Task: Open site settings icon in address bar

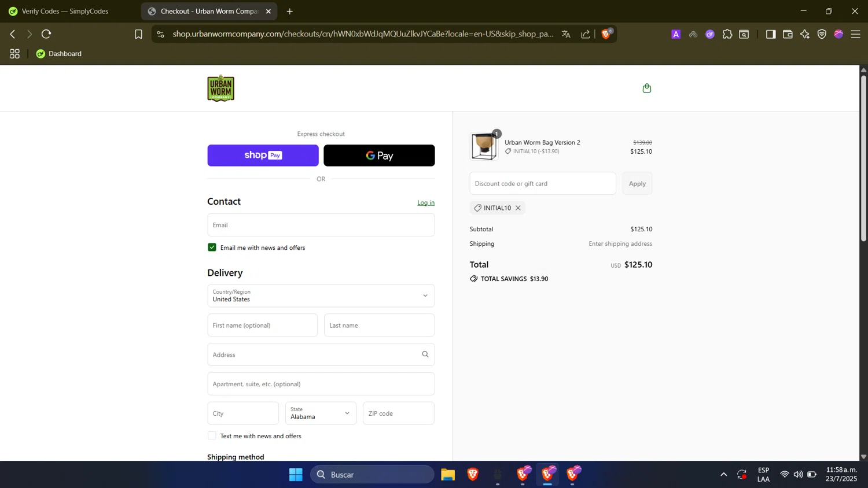Action: click(160, 35)
